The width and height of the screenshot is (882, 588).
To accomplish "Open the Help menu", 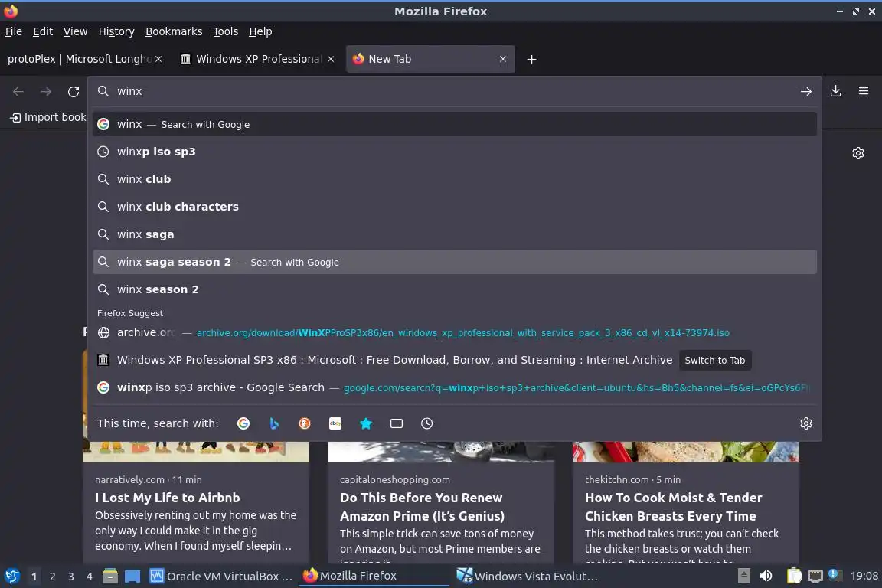I will coord(260,31).
